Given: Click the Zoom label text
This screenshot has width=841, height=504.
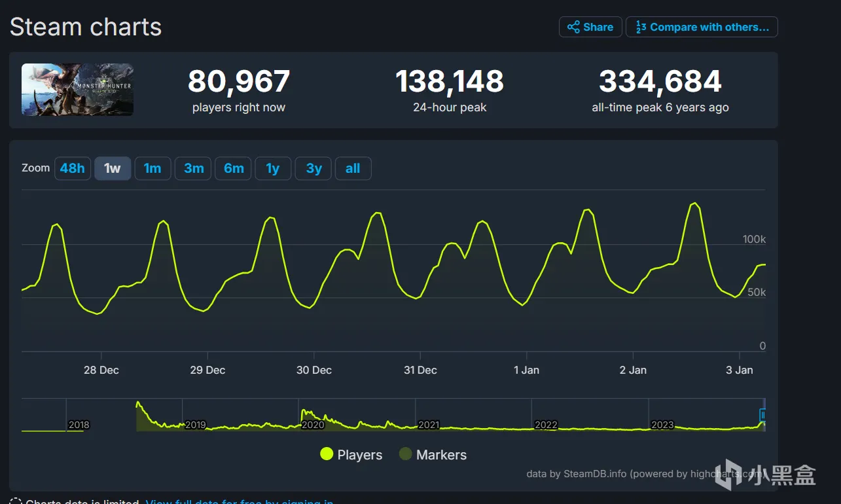Looking at the screenshot, I should (35, 168).
